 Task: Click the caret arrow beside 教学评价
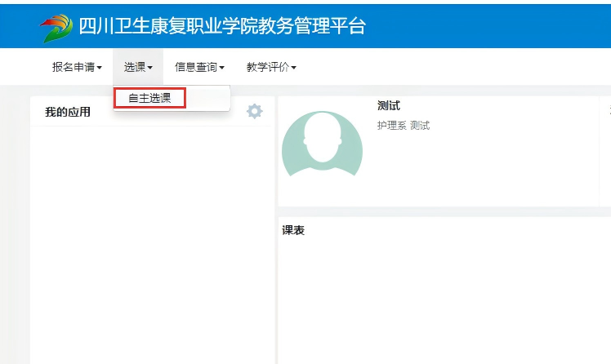click(293, 68)
